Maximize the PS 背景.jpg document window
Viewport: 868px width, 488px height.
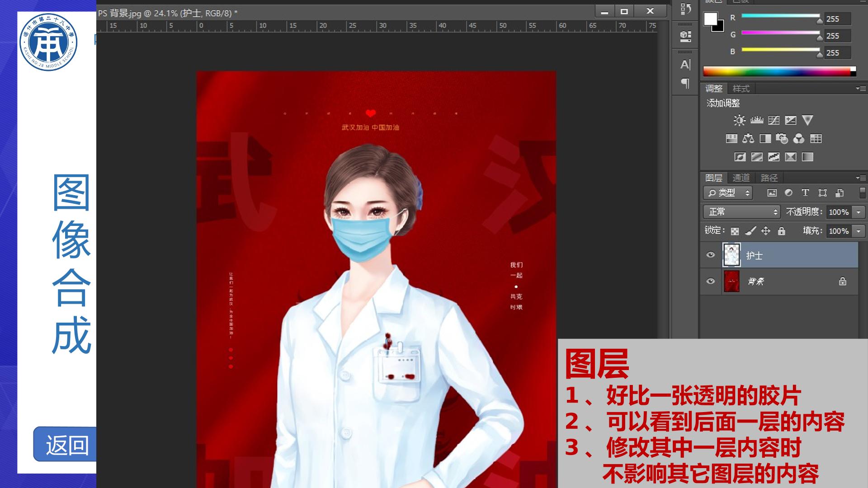(x=624, y=11)
